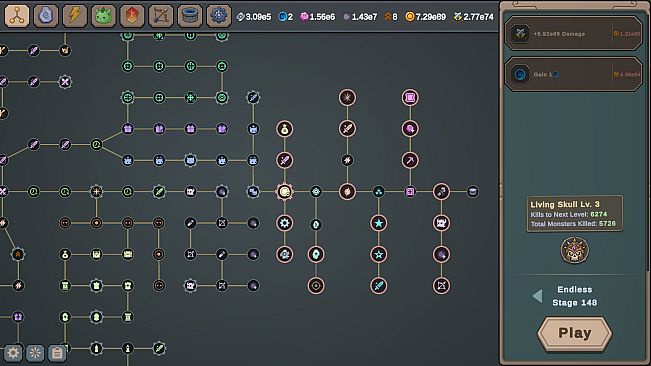The image size is (651, 366).
Task: Click the crossed swords Damage icon
Action: pos(520,34)
